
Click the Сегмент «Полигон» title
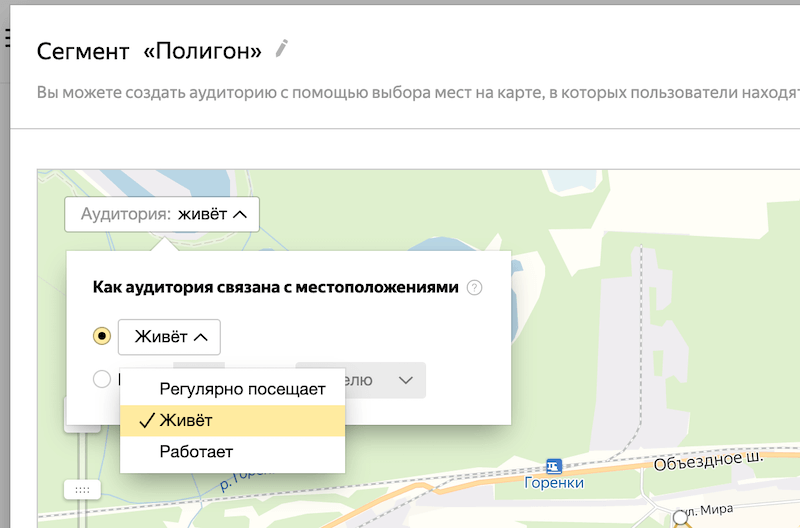[x=149, y=51]
